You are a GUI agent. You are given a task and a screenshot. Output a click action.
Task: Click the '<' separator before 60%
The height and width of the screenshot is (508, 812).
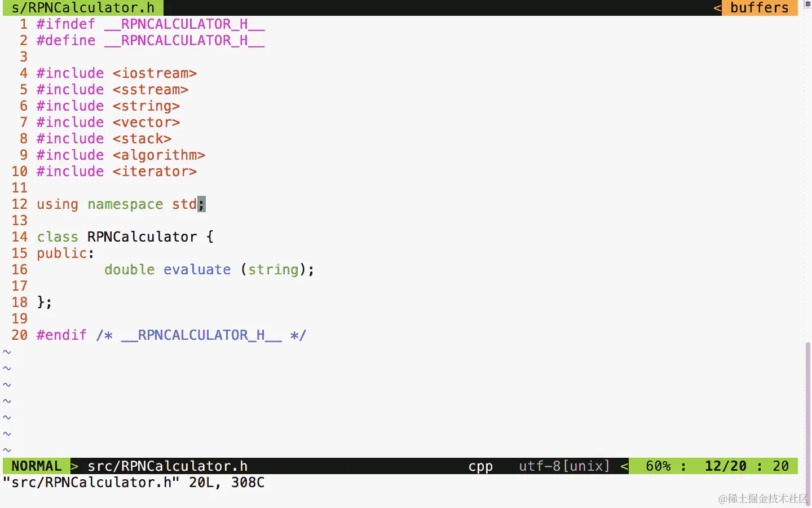624,466
